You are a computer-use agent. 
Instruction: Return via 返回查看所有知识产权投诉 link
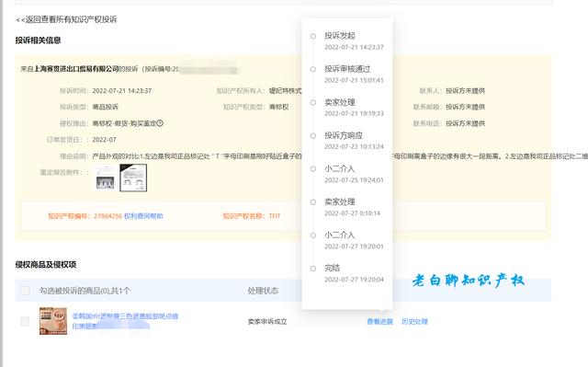(66, 19)
